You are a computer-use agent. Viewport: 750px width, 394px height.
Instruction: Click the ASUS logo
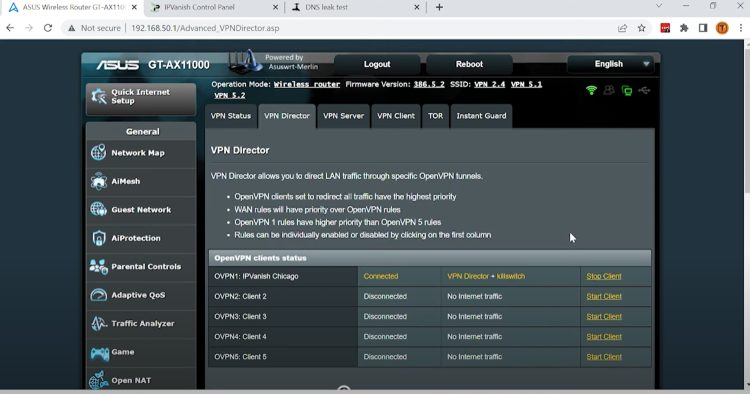click(x=118, y=65)
